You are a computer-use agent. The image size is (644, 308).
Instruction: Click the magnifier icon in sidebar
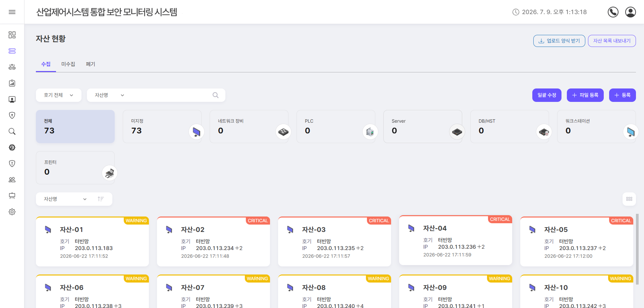pos(12,131)
